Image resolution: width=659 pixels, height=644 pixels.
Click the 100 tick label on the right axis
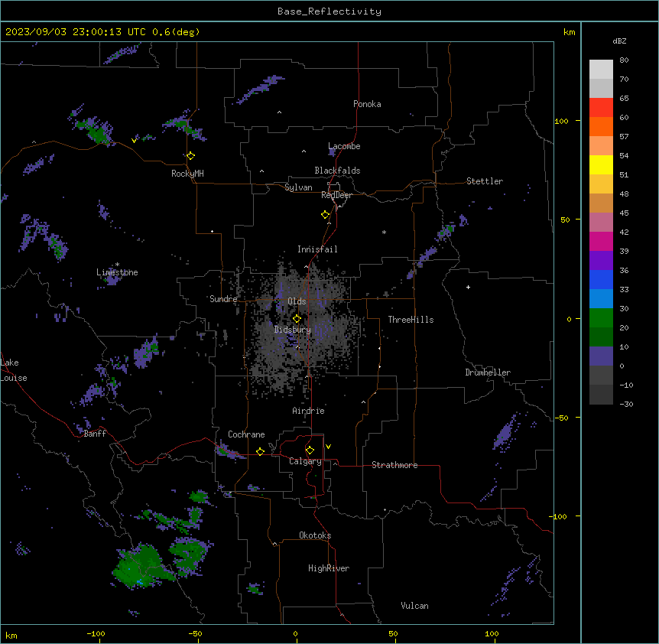pyautogui.click(x=561, y=121)
